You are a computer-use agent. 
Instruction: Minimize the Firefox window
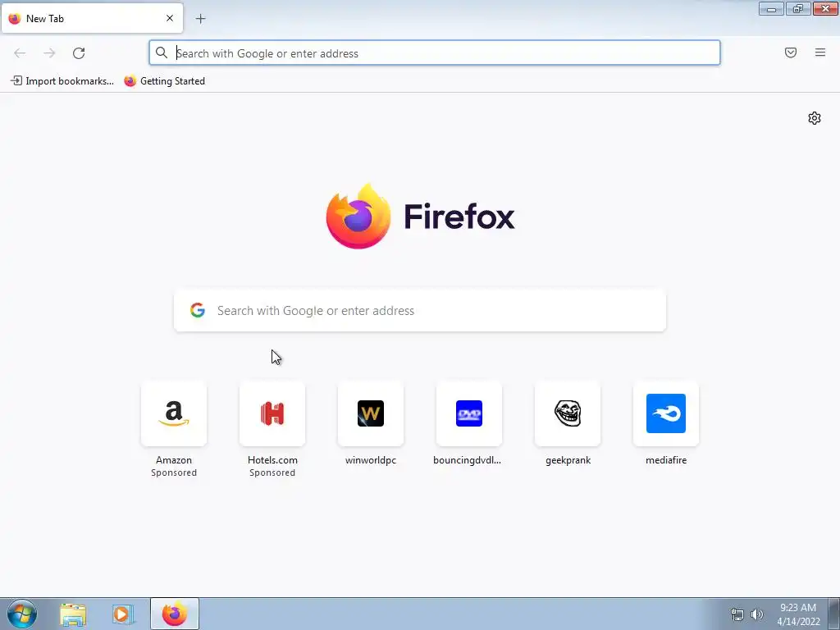(x=771, y=8)
